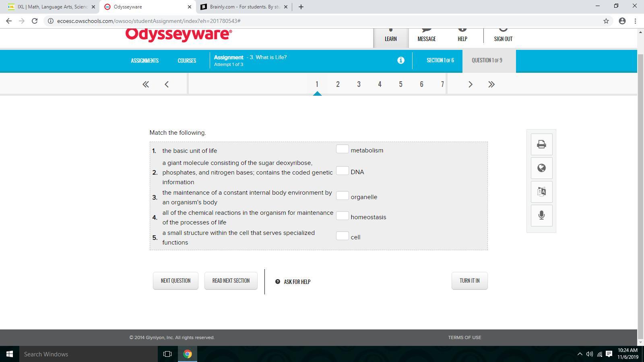The width and height of the screenshot is (644, 362).
Task: Open the Assignments menu
Action: click(144, 60)
